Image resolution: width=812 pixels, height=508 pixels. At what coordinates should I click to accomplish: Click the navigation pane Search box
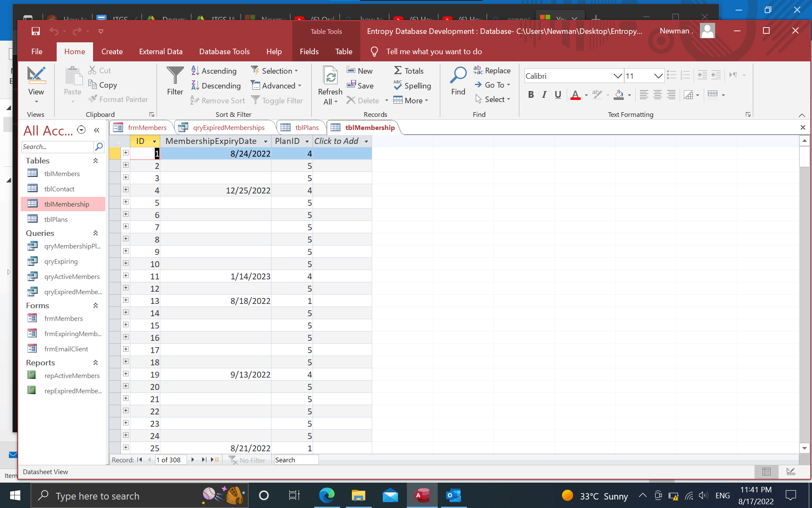(x=57, y=147)
